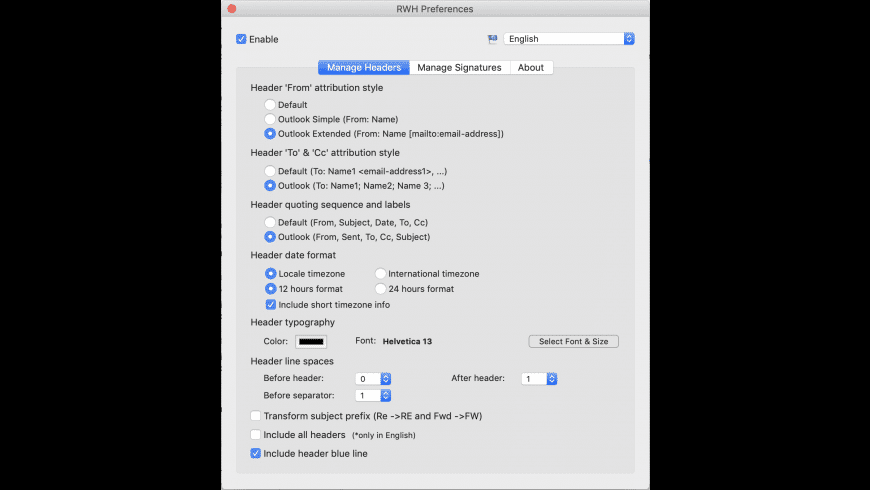Click the language flag icon
The width and height of the screenshot is (870, 490).
492,39
